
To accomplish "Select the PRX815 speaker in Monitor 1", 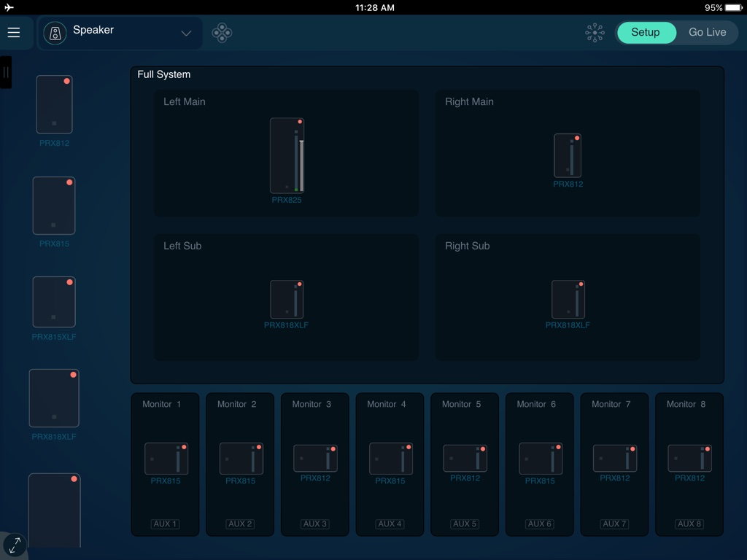I will pyautogui.click(x=166, y=459).
